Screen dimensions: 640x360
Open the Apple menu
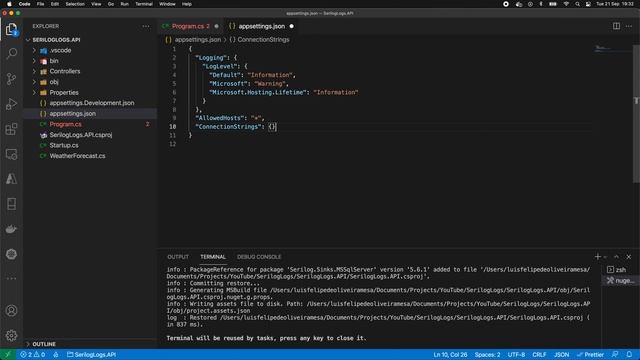(x=9, y=4)
